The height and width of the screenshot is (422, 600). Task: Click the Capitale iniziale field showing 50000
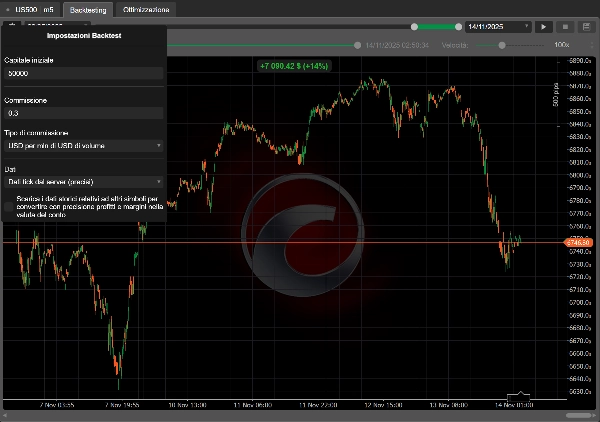(84, 73)
